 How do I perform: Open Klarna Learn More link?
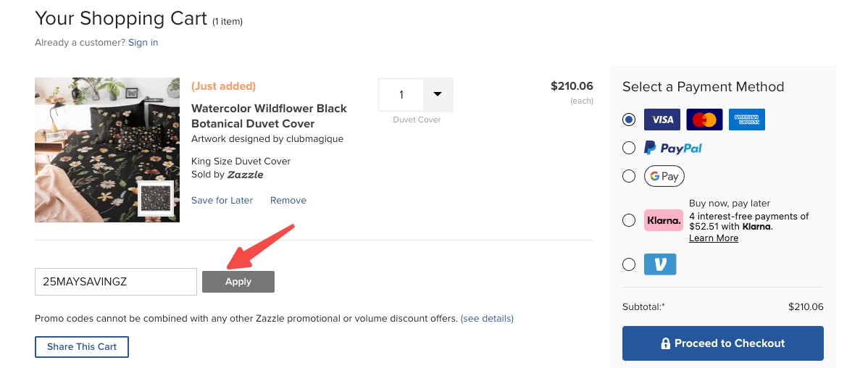coord(714,238)
